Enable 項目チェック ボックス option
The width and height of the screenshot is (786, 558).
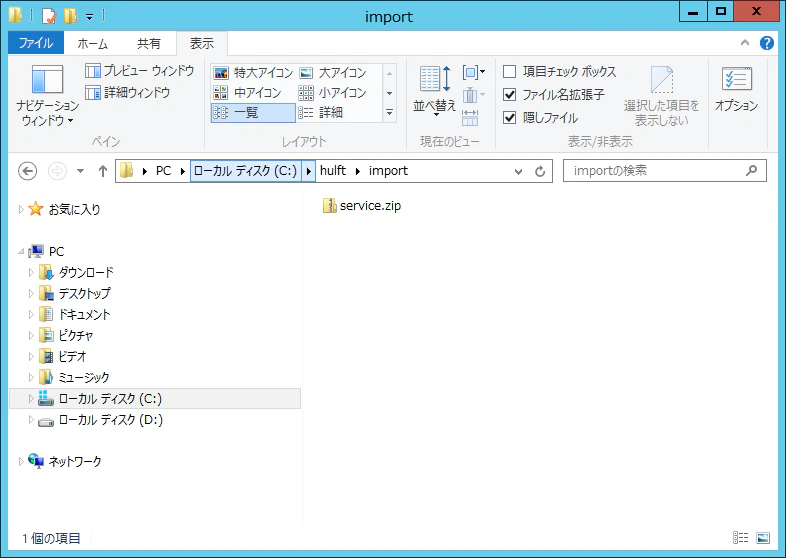coord(509,72)
